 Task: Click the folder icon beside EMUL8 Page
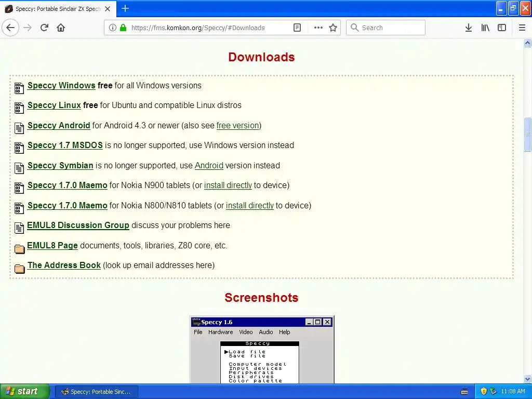[x=20, y=249]
